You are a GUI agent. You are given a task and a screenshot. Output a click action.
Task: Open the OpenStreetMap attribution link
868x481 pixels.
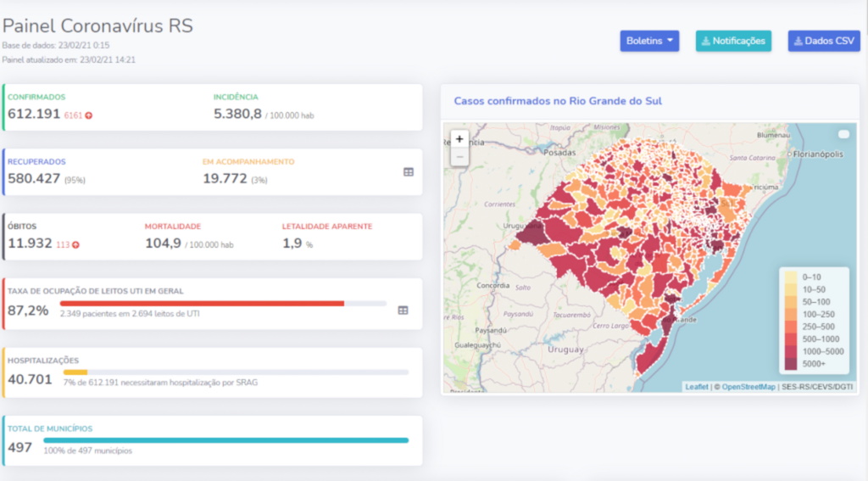tap(748, 387)
